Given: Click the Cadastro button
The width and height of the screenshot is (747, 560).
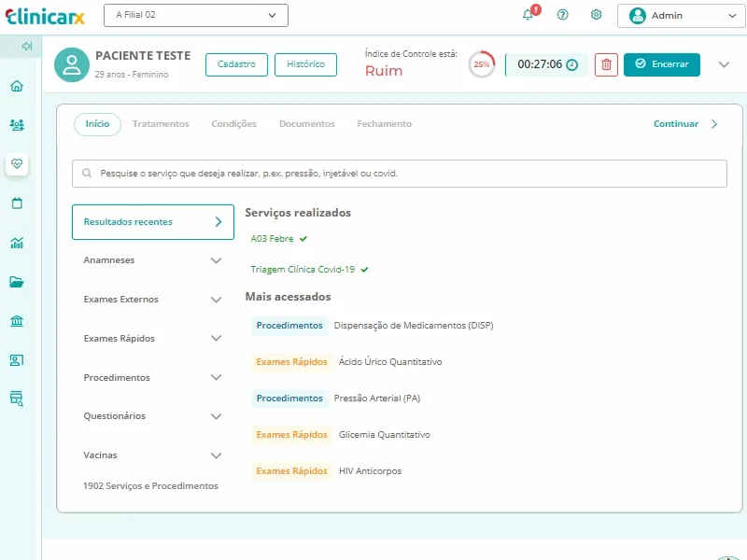Looking at the screenshot, I should 236,64.
